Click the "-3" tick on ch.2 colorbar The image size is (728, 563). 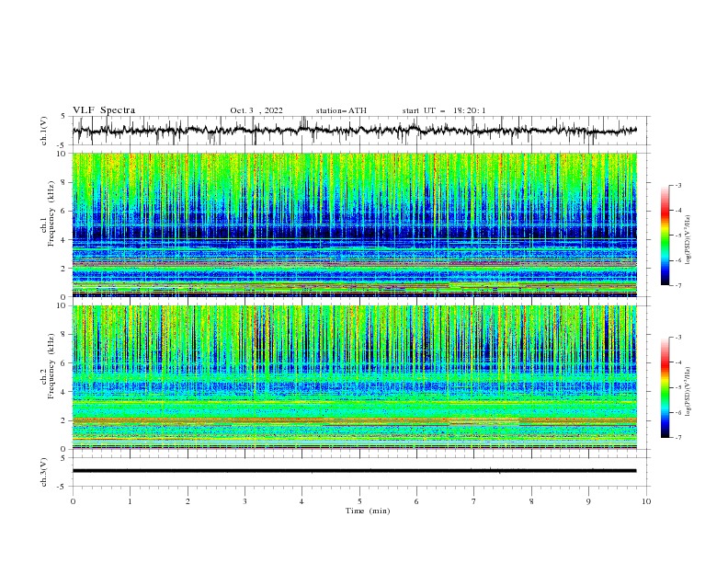click(678, 338)
